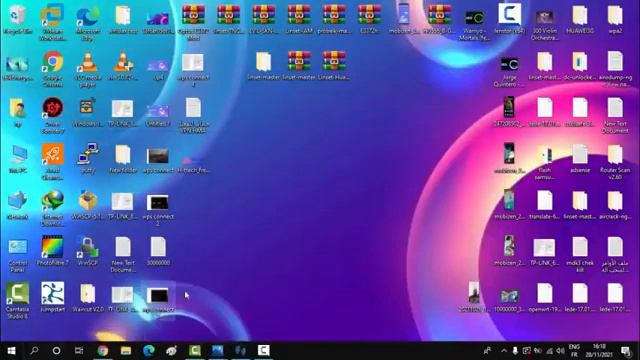Open the Windows Start menu
640x360 pixels.
pos(11,351)
